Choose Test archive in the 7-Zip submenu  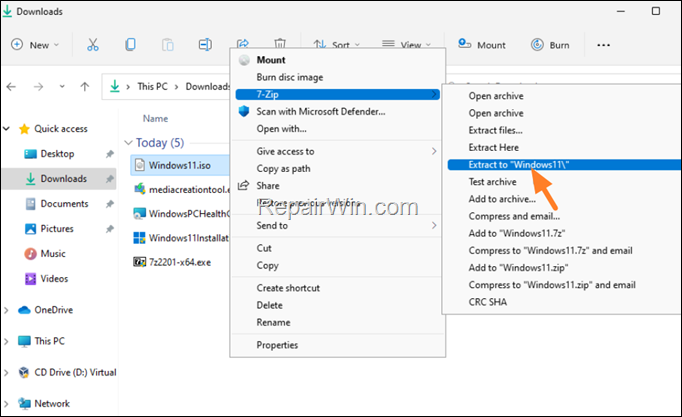pos(564,182)
